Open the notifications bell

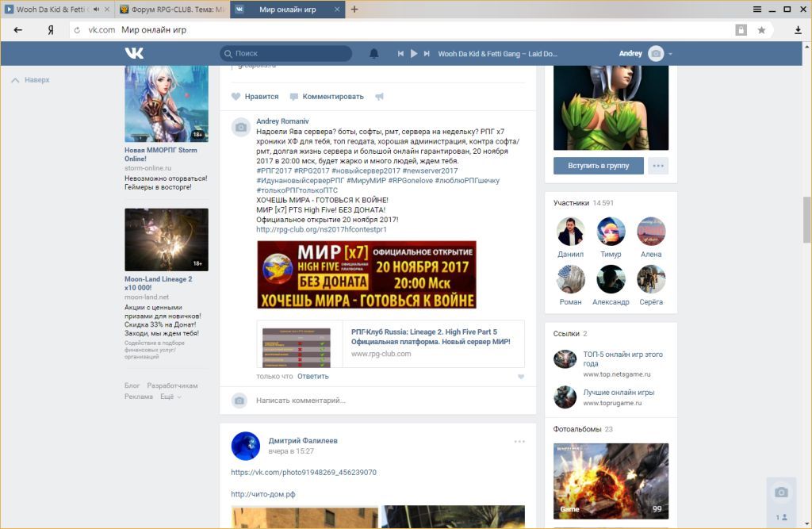coord(374,53)
